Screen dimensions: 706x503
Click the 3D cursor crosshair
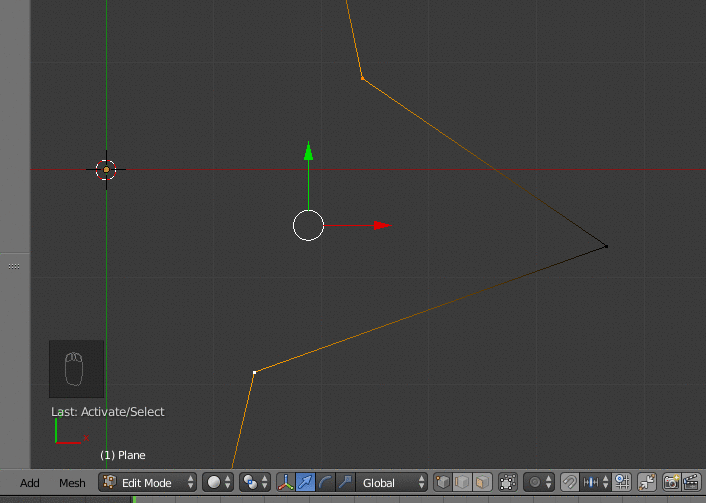tap(106, 170)
